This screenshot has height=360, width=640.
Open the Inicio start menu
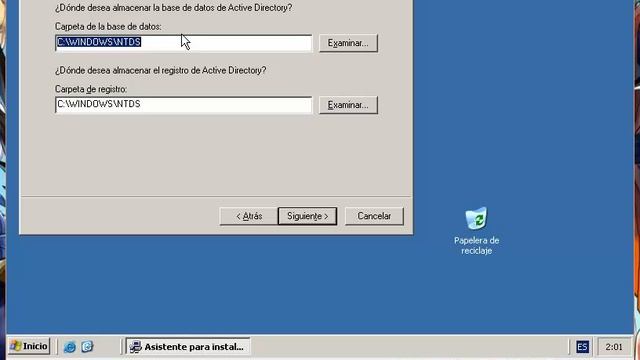click(29, 347)
